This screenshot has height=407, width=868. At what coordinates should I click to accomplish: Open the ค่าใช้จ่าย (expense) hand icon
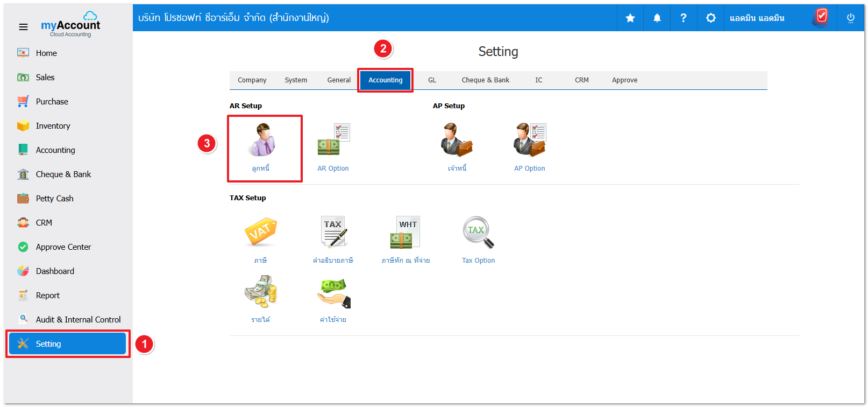pyautogui.click(x=333, y=292)
